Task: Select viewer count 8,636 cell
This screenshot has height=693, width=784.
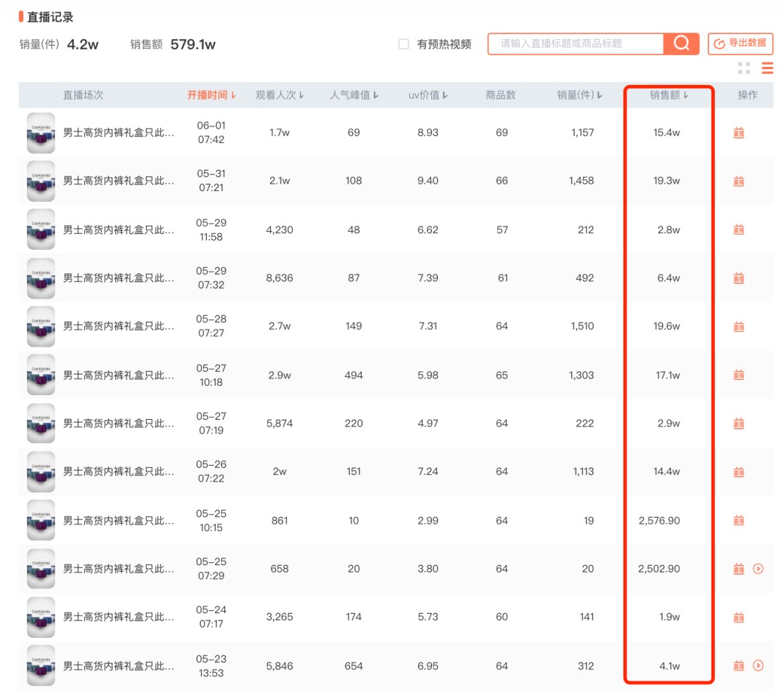Action: 279,277
